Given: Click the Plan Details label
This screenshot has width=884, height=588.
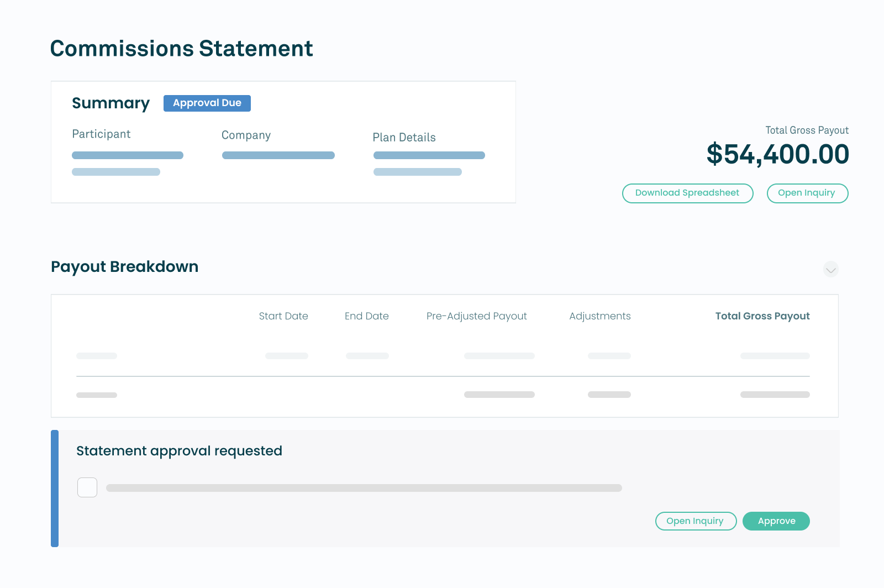Looking at the screenshot, I should click(404, 138).
